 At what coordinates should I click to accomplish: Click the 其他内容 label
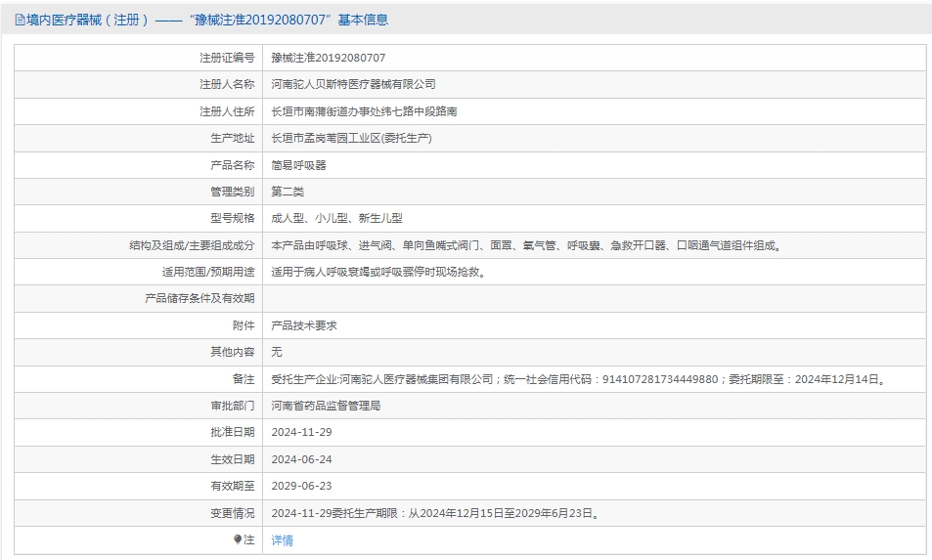232,352
